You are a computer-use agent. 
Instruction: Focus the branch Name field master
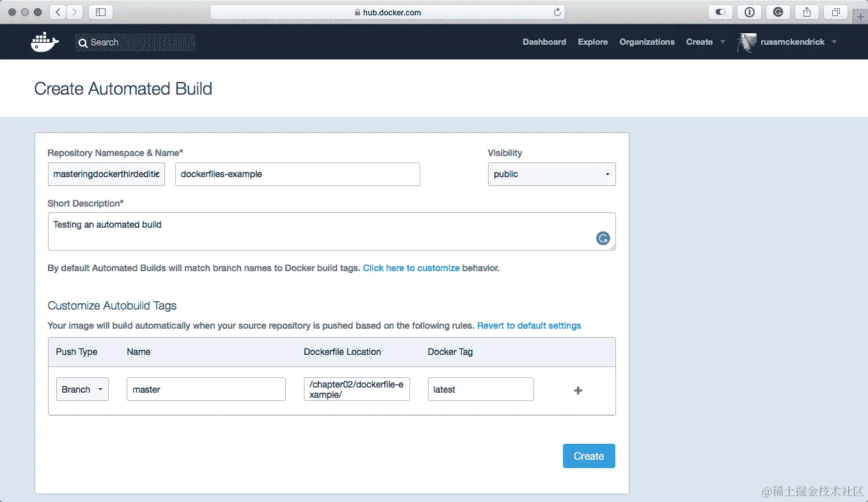click(206, 389)
